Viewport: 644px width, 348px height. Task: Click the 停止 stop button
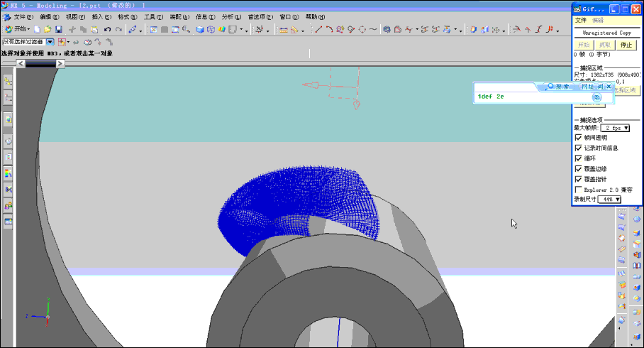[626, 45]
